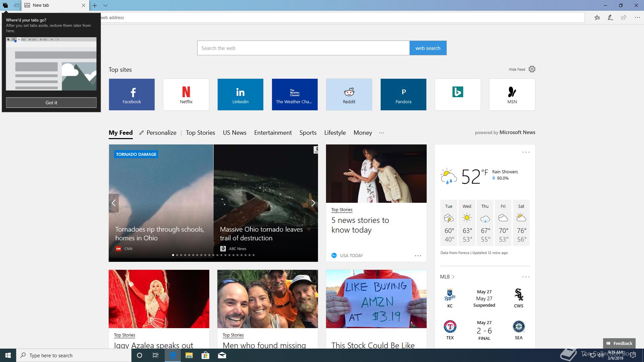Click the CWS White Sox logo
This screenshot has height=362, width=644.
[519, 295]
